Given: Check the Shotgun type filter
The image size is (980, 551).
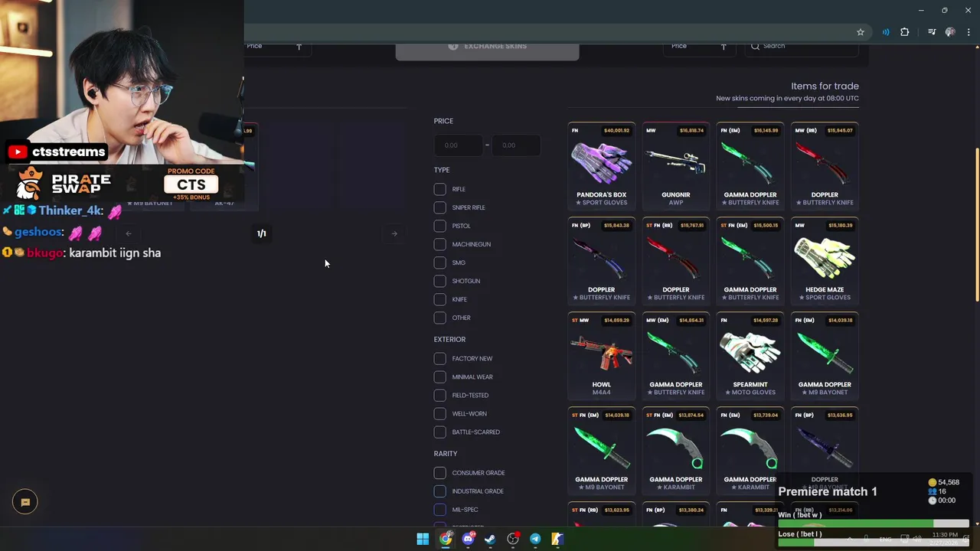Looking at the screenshot, I should (x=439, y=281).
